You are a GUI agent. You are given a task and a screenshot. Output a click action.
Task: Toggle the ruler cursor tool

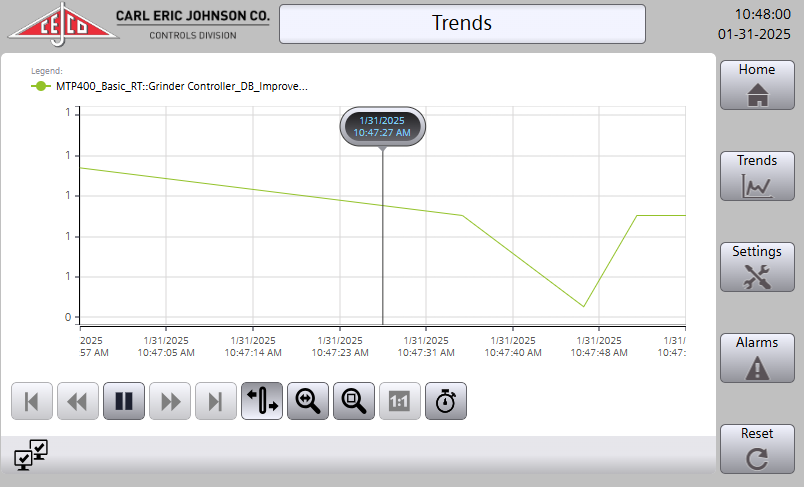262,401
